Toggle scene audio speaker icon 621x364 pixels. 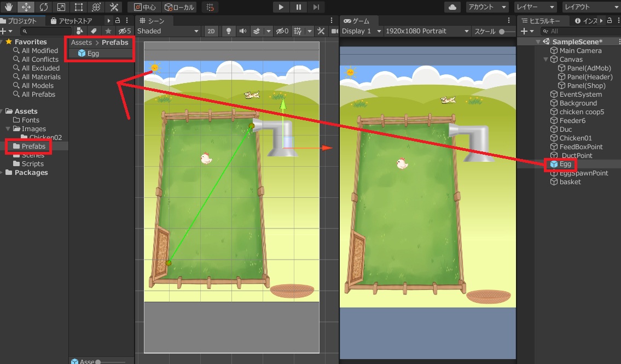242,31
